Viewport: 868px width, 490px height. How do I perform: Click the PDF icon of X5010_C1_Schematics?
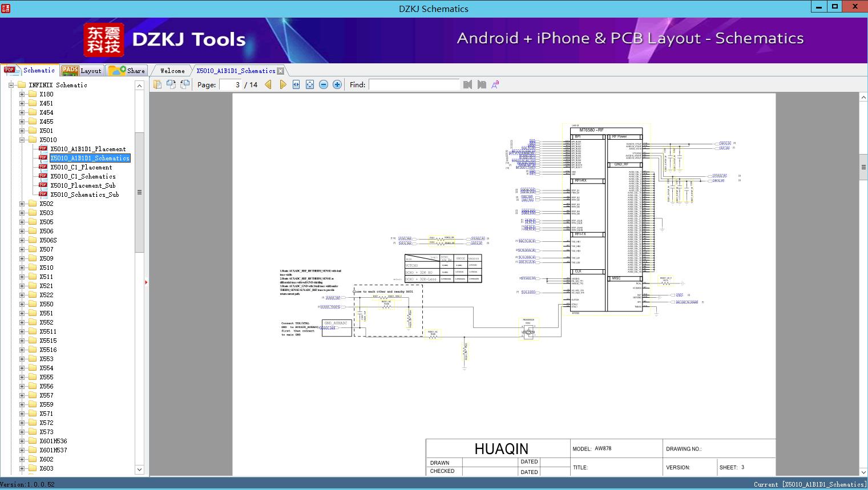tap(43, 176)
